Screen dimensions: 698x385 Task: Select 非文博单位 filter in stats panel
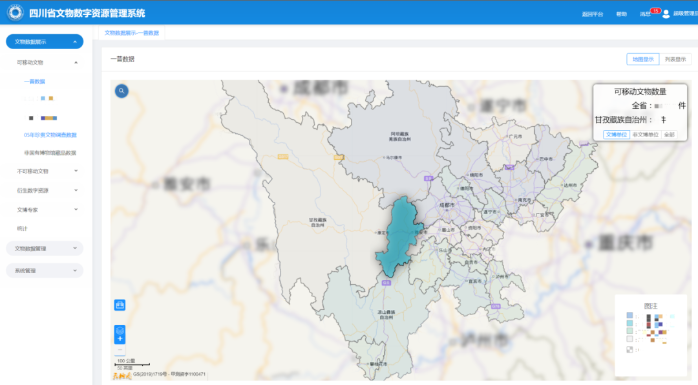645,134
